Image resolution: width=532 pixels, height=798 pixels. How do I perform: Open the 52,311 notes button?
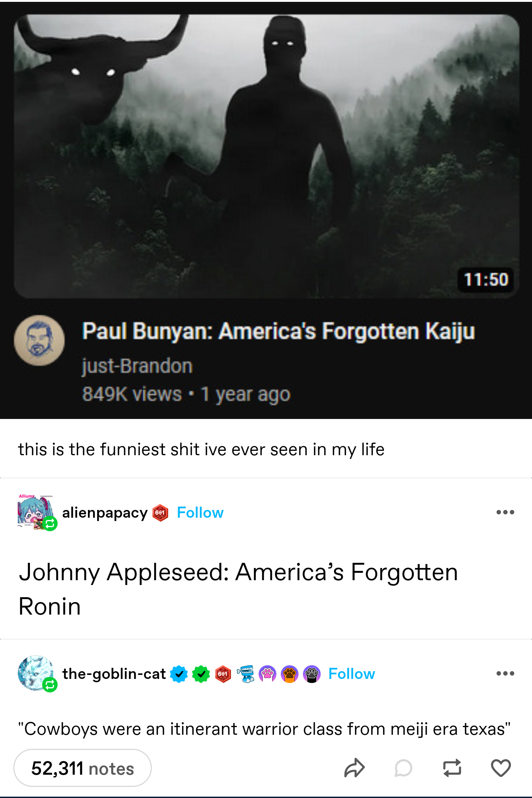click(x=82, y=768)
